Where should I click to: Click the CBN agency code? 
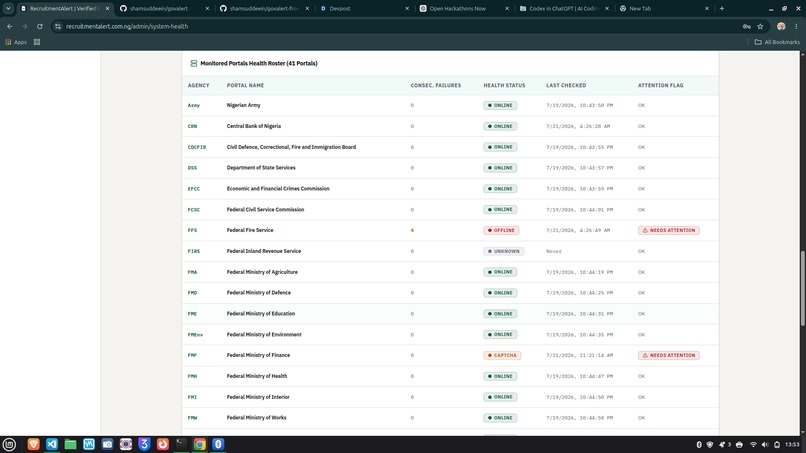[x=192, y=126]
